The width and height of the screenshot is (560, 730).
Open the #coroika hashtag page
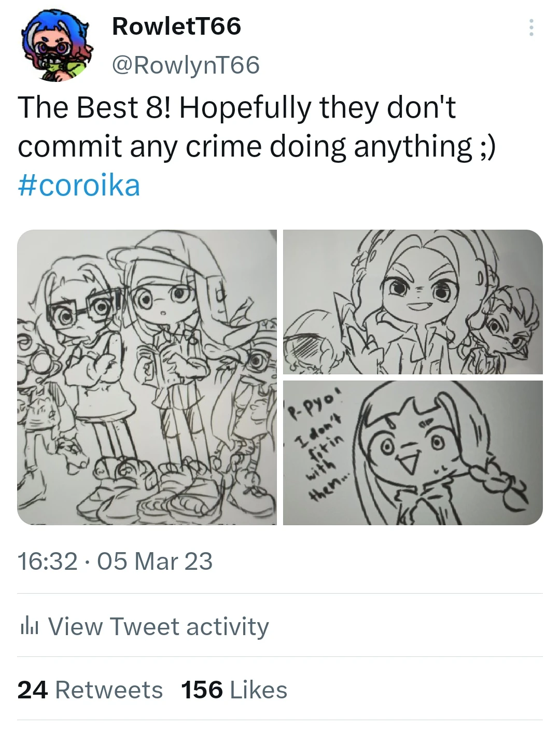[78, 187]
